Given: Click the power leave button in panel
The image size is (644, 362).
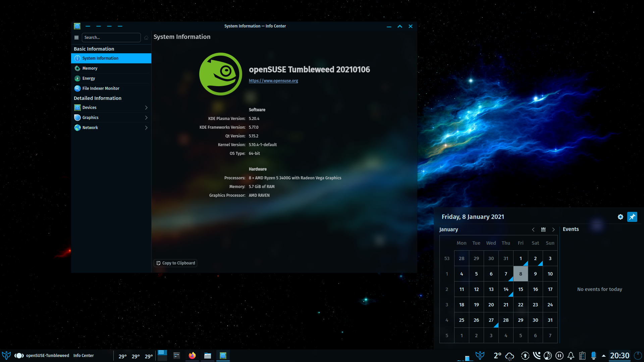Looking at the screenshot, I should tap(638, 356).
